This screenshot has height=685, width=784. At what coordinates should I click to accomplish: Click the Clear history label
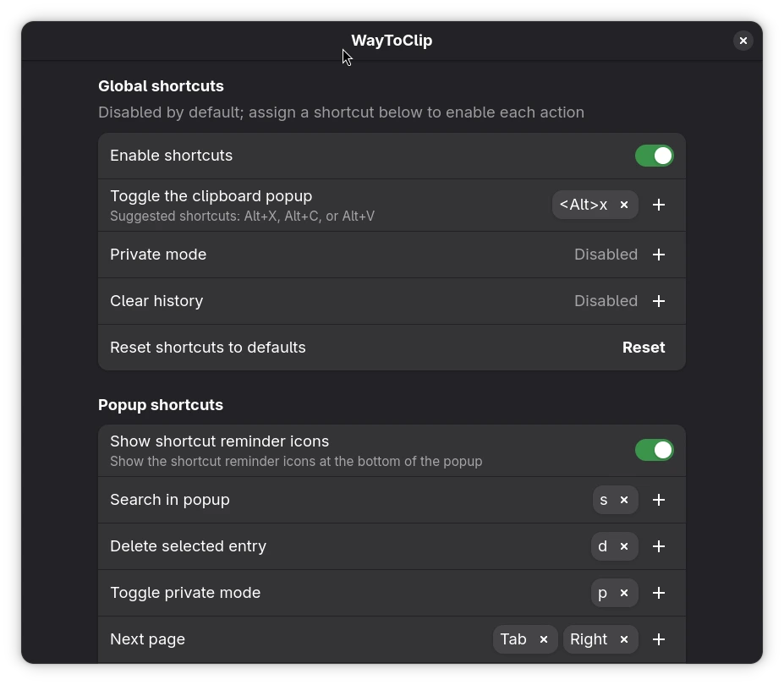(156, 301)
